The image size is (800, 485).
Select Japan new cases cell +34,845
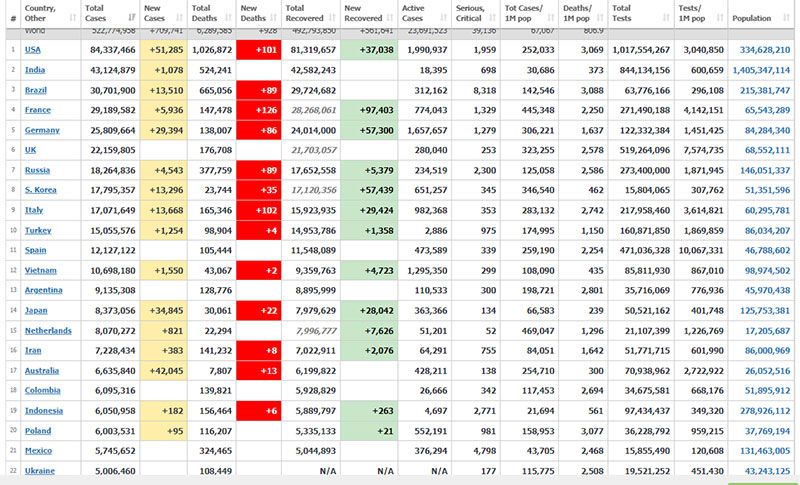coord(164,311)
